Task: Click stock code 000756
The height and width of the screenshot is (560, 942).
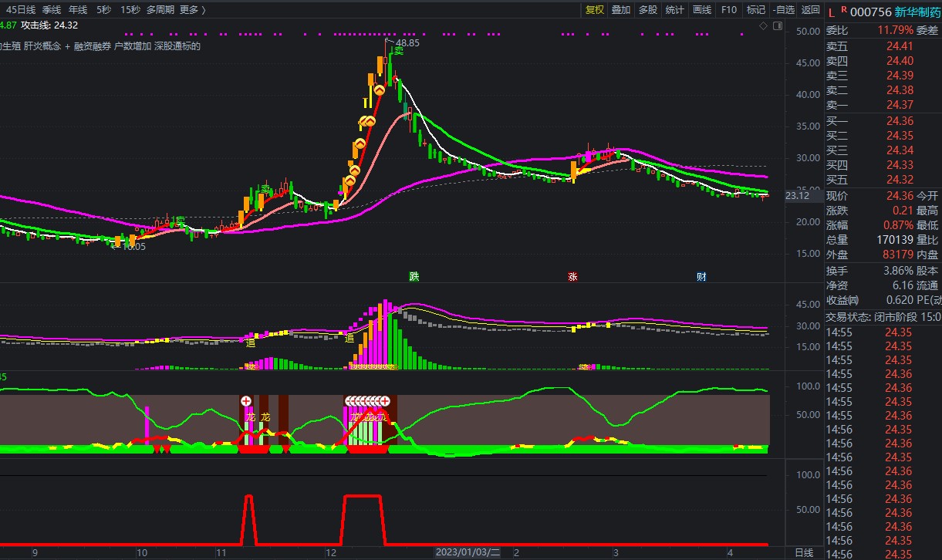Action: click(871, 12)
